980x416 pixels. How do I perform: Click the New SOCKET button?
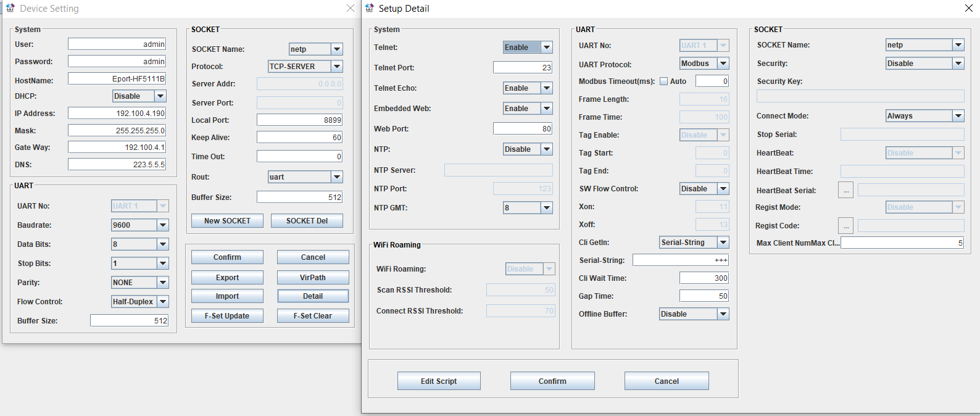click(x=227, y=221)
